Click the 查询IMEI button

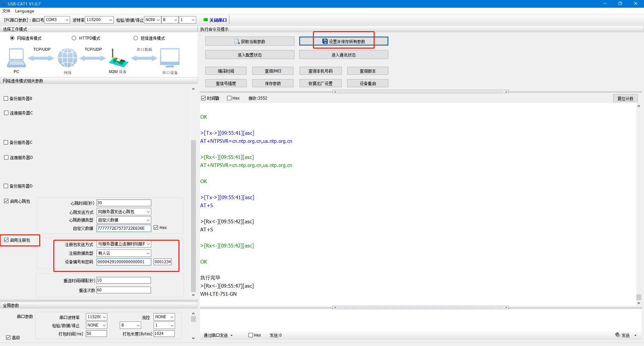(x=273, y=71)
